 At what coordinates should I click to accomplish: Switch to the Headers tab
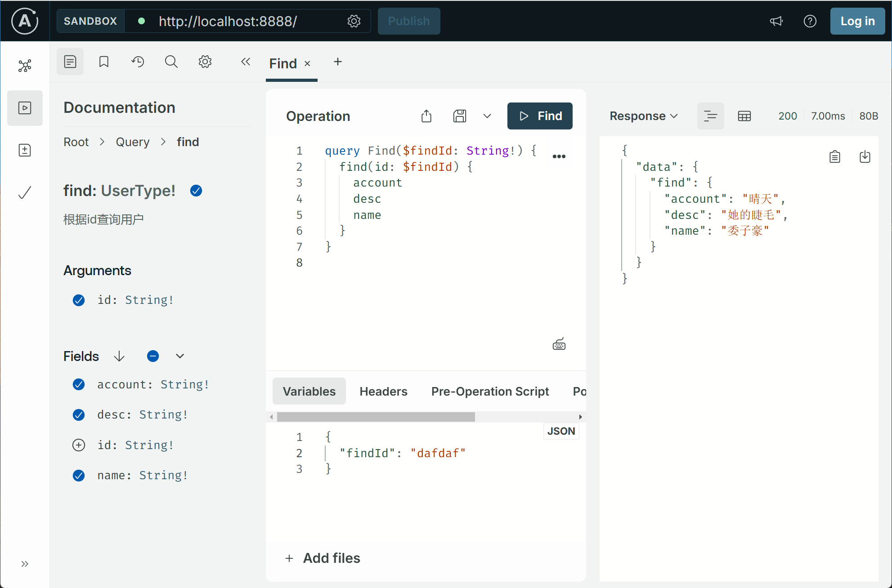(383, 391)
